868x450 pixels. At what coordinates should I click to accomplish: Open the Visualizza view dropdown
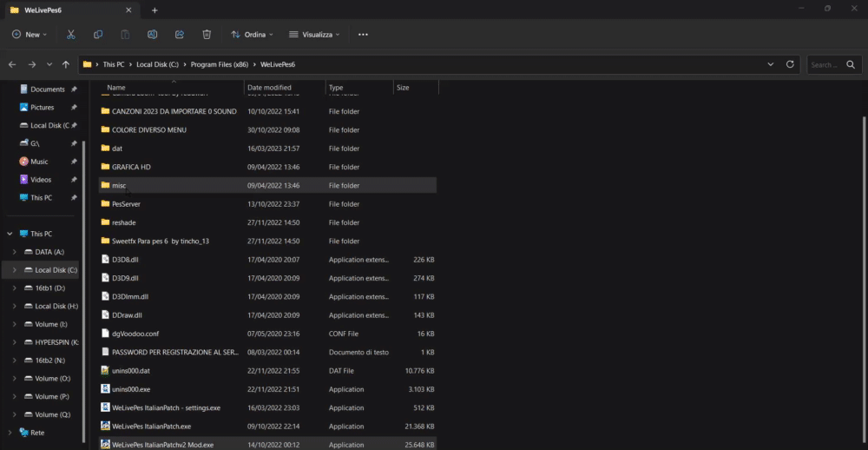tap(314, 35)
